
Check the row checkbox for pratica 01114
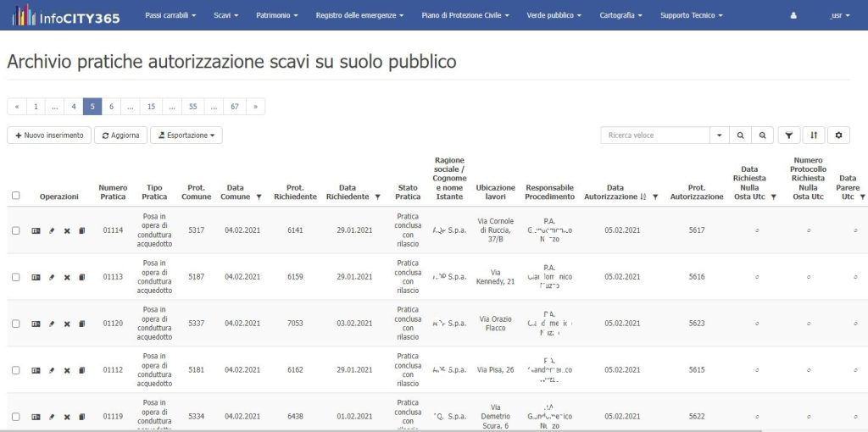pos(15,230)
